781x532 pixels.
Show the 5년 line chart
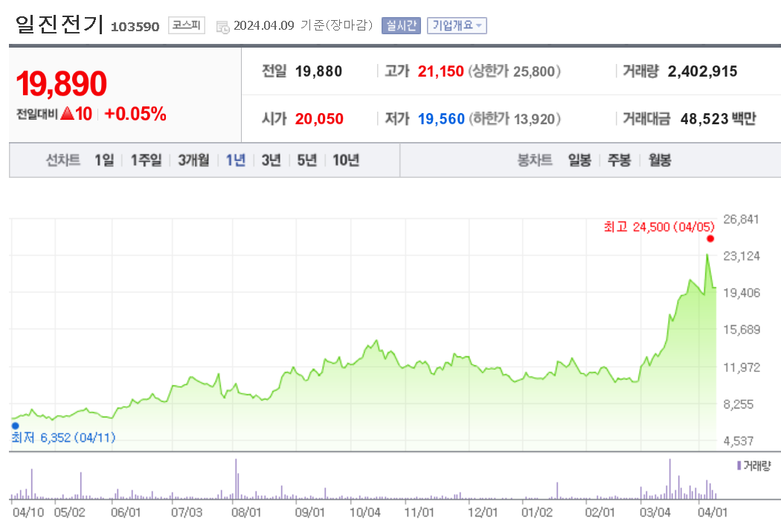click(x=306, y=161)
